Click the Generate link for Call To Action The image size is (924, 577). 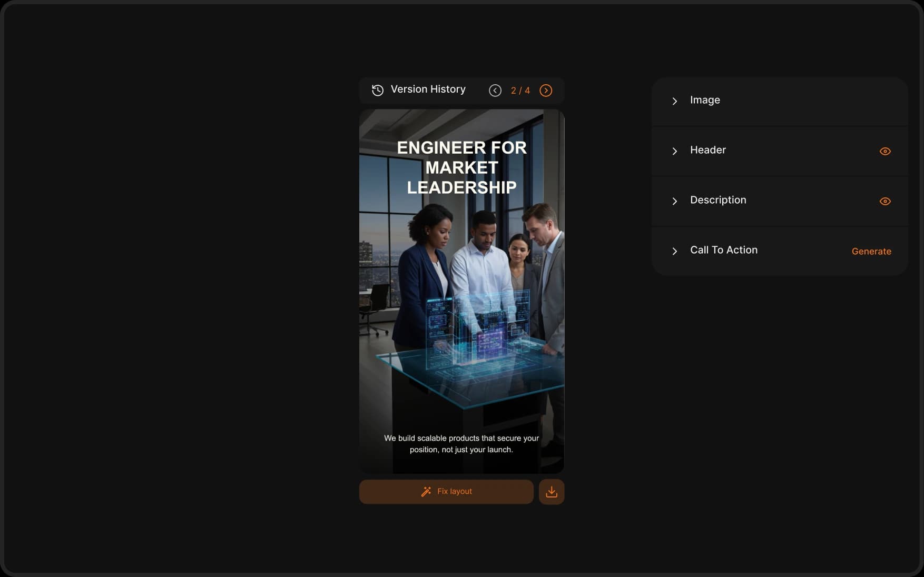coord(871,252)
